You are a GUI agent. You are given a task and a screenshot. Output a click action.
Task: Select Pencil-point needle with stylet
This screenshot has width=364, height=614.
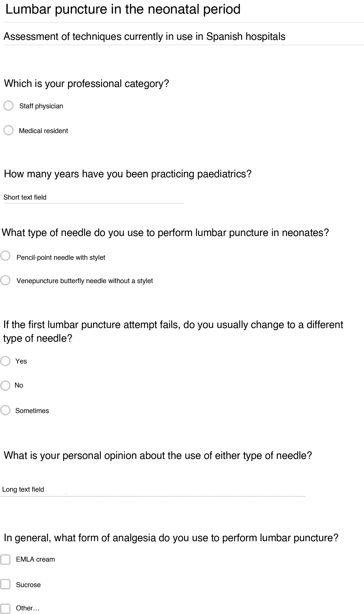point(5,256)
